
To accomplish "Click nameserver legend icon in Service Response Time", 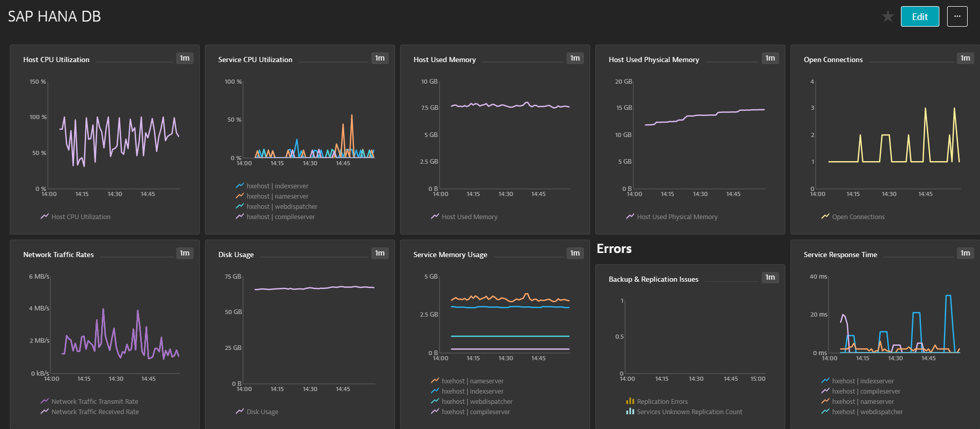I will pos(825,401).
